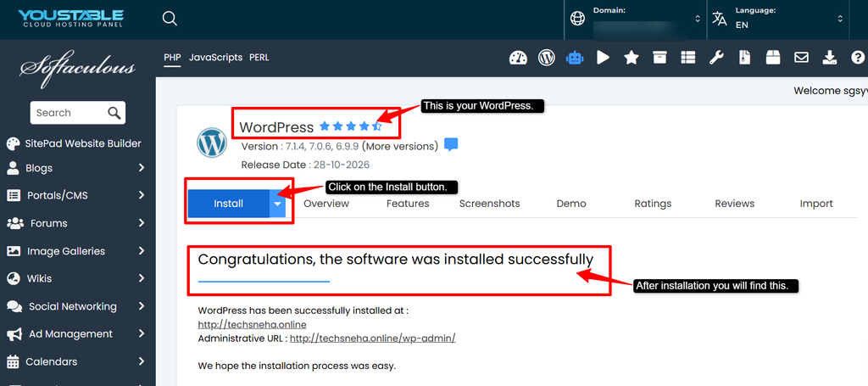Open the wp-admin Administrative URL link
Image resolution: width=868 pixels, height=386 pixels.
373,338
